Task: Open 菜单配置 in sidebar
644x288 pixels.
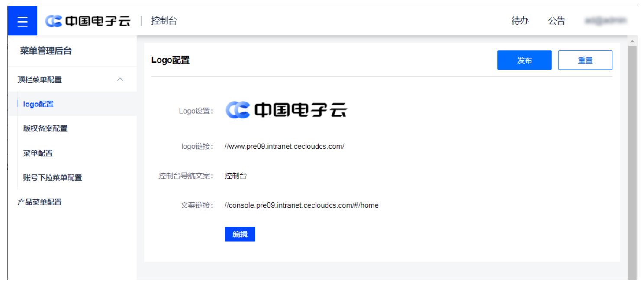Action: (72, 153)
